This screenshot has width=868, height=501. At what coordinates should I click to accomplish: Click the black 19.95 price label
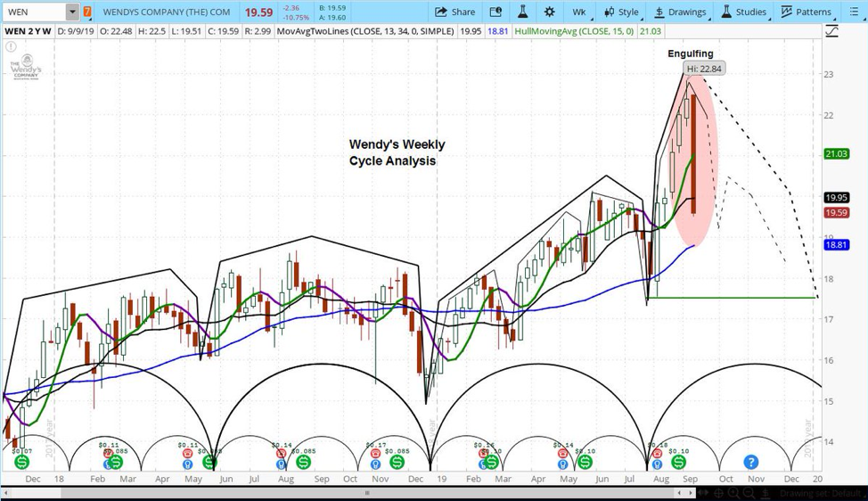click(837, 198)
